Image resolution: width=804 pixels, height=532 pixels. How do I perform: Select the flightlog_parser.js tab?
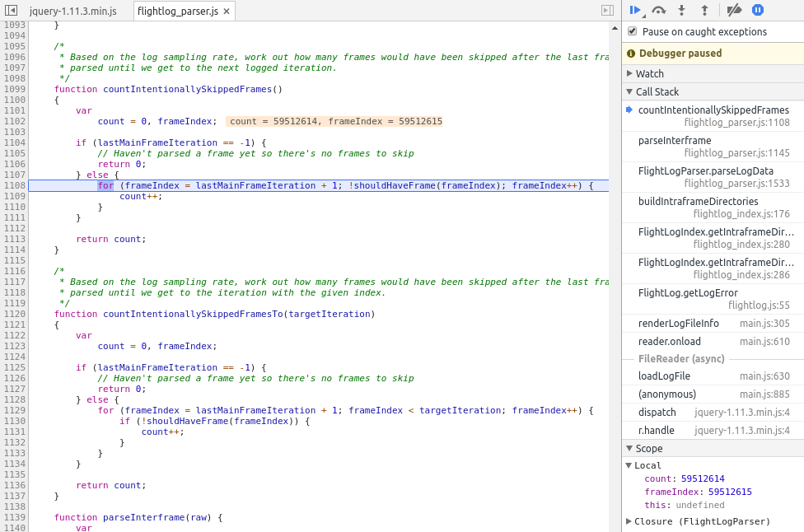pyautogui.click(x=178, y=11)
